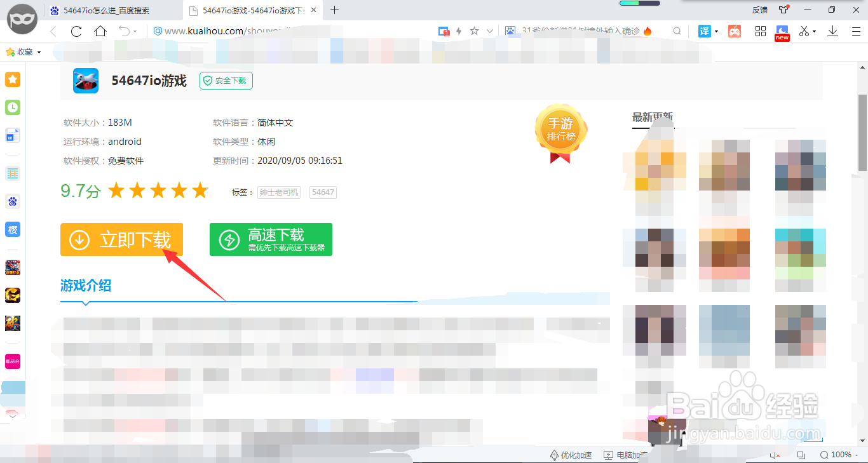Click the scissors screenshot tool
This screenshot has height=463, width=868.
(x=804, y=31)
